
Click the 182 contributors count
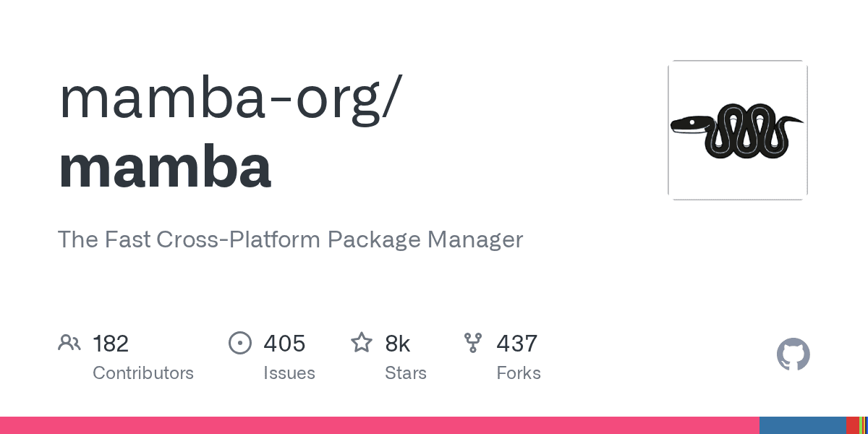tap(111, 344)
